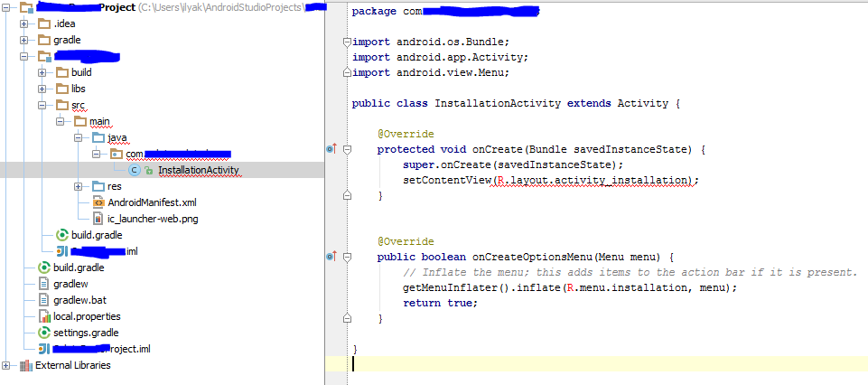Click the .idea folder icon
This screenshot has width=868, height=385.
(x=43, y=23)
